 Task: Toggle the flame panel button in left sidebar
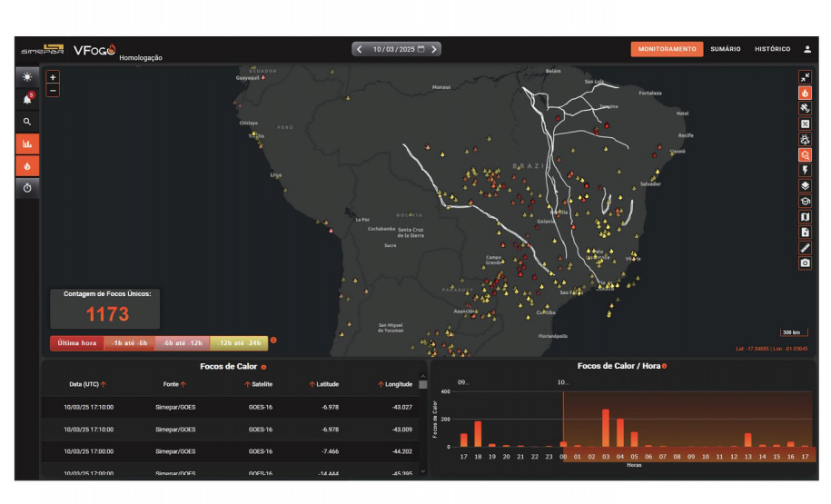pos(27,165)
